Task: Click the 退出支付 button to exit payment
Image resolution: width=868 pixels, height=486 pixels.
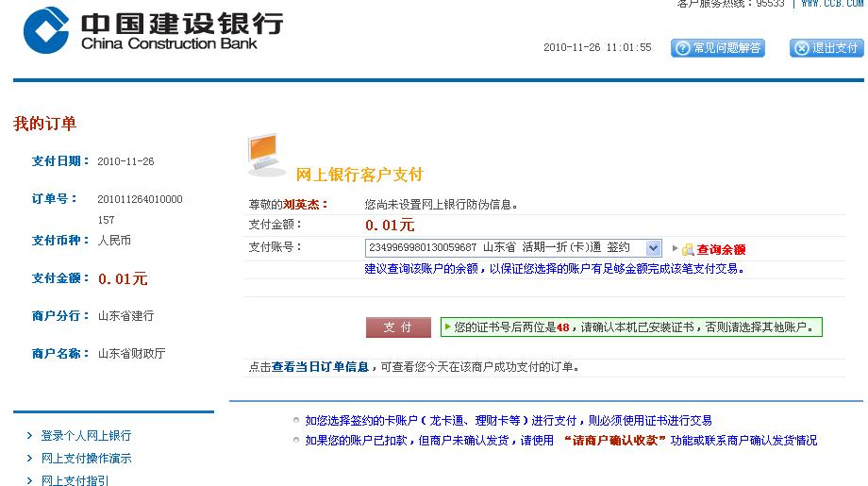Action: [826, 48]
